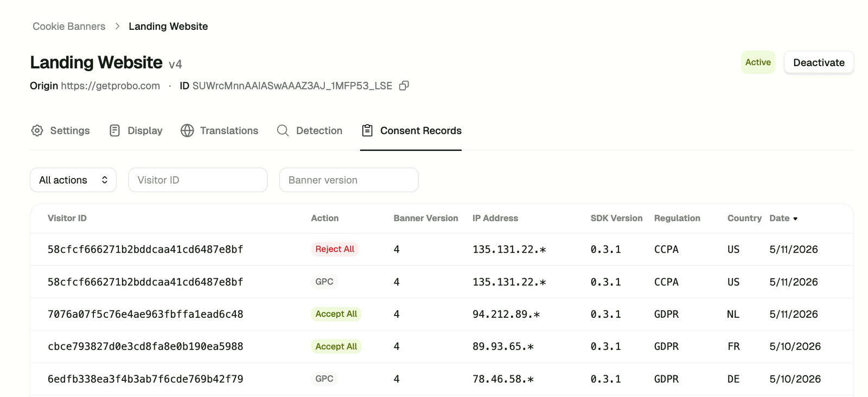
Task: Click IP address 94.212.89.*
Action: (506, 314)
